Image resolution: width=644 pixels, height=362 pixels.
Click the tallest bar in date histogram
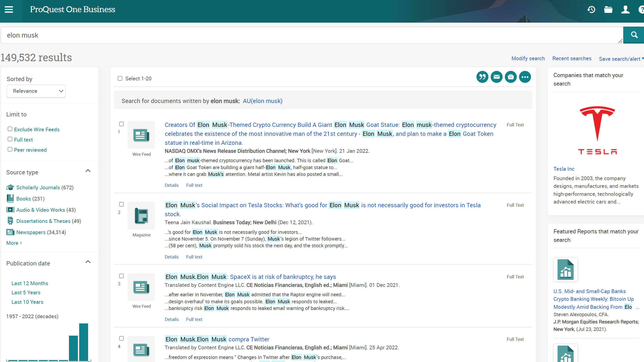(83, 342)
